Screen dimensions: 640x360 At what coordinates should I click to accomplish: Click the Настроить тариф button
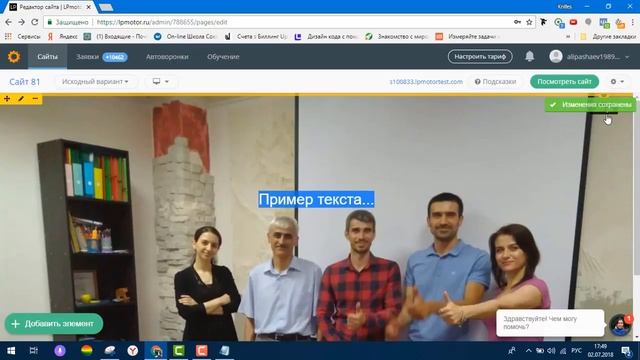[480, 56]
